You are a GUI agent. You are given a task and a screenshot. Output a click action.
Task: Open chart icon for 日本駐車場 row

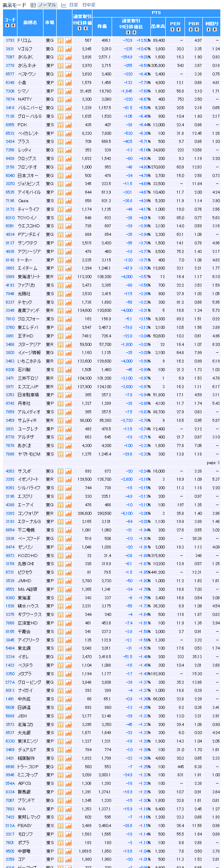point(68,395)
